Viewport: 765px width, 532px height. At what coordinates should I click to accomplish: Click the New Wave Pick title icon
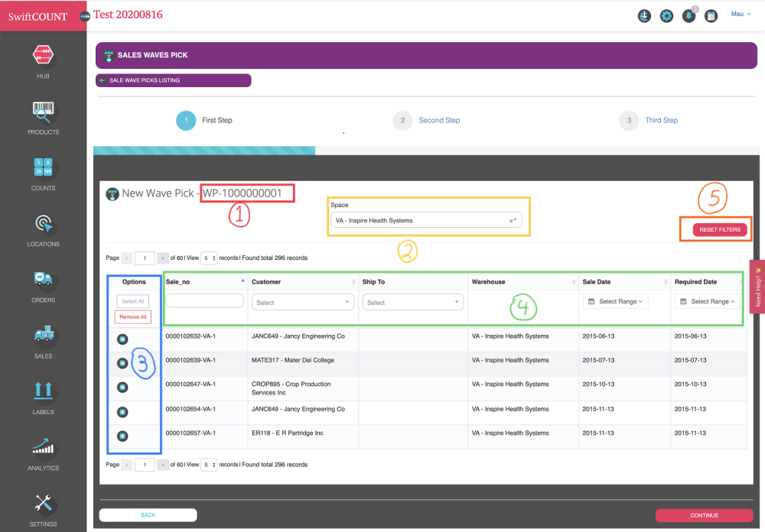112,194
